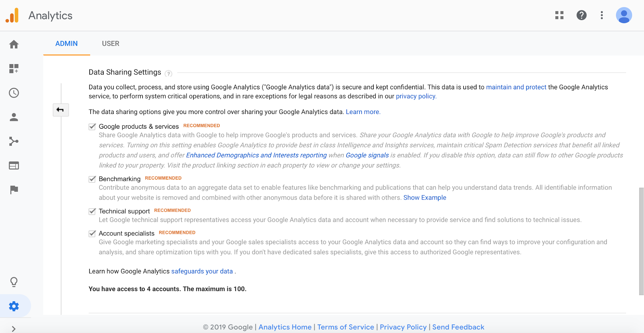This screenshot has height=333, width=644.
Task: Switch to the ADMIN tab
Action: pyautogui.click(x=66, y=43)
